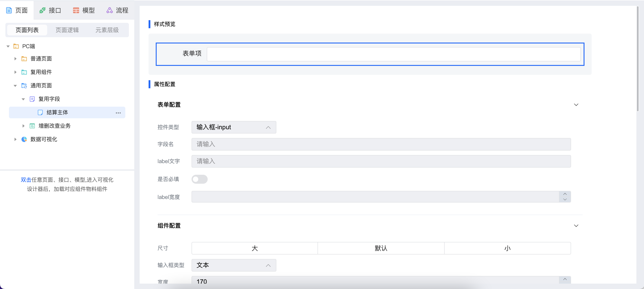644x289 pixels.
Task: Set size to 小
Action: (x=508, y=248)
